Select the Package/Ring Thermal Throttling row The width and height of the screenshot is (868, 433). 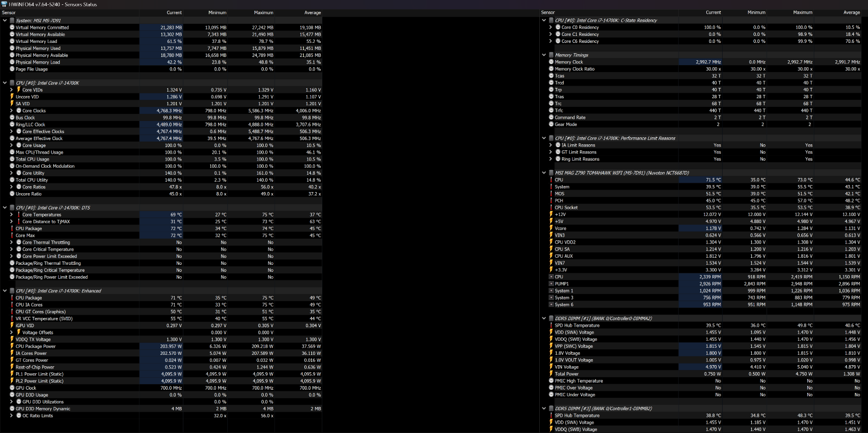[x=161, y=263]
